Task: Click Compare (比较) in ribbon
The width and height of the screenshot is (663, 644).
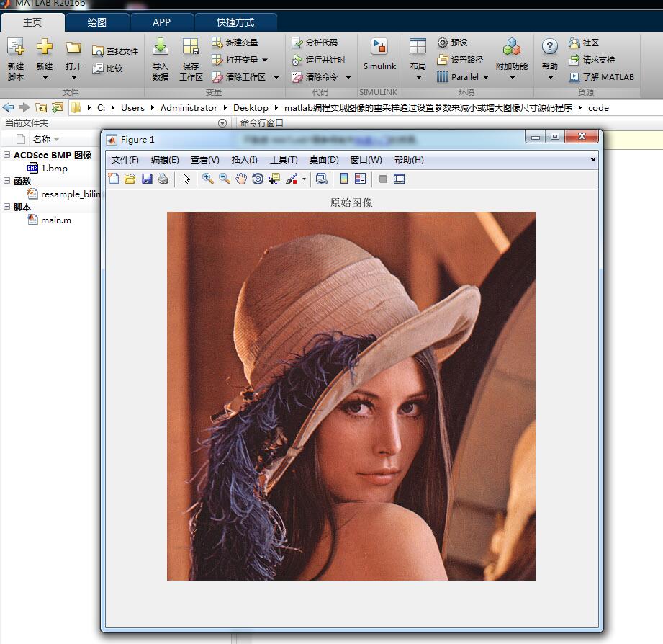Action: 107,68
